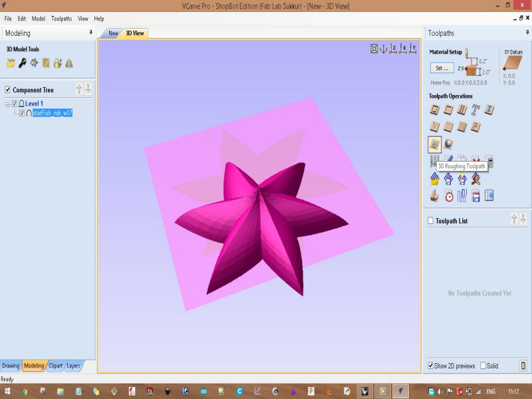Image resolution: width=532 pixels, height=399 pixels.
Task: Click the Material Setup hand-shaped icon
Action: pos(435,196)
